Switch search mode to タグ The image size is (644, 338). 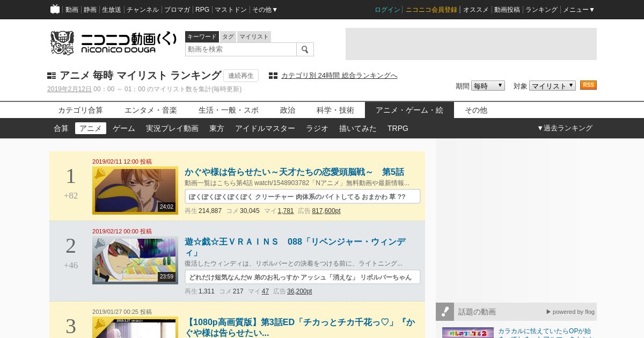tap(228, 36)
